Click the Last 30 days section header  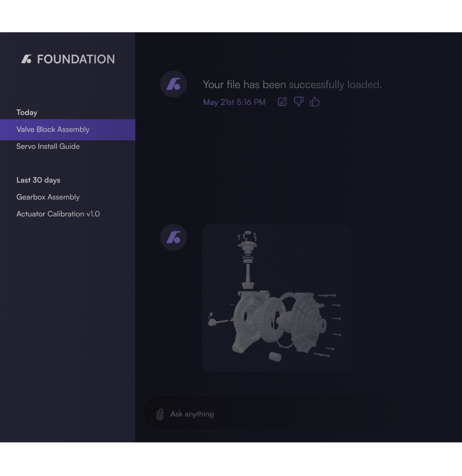pos(38,180)
